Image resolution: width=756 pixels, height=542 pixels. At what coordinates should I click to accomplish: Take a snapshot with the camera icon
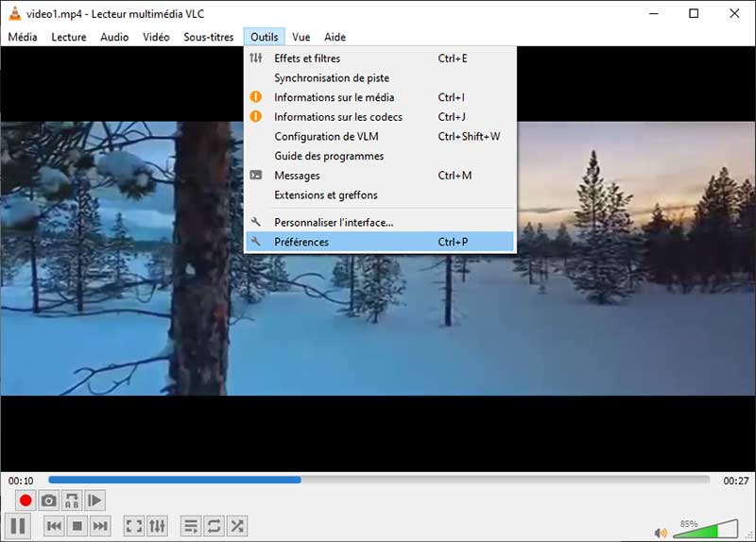[x=49, y=500]
